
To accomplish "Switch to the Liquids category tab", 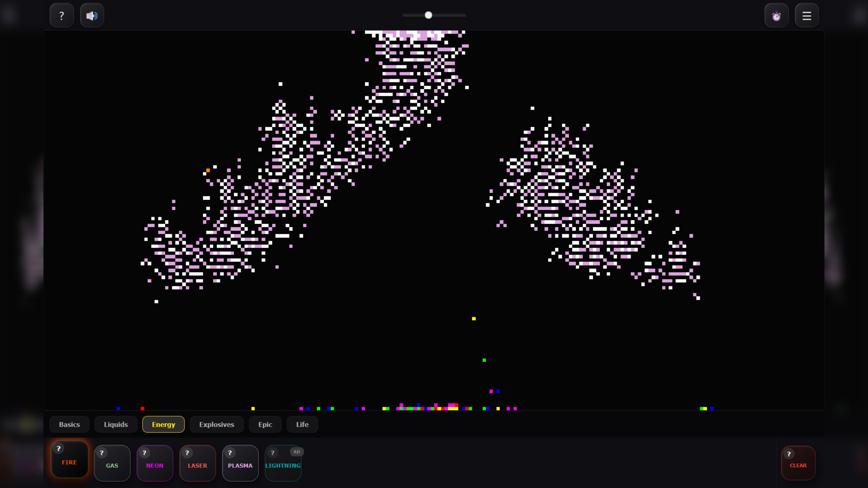I will 115,424.
